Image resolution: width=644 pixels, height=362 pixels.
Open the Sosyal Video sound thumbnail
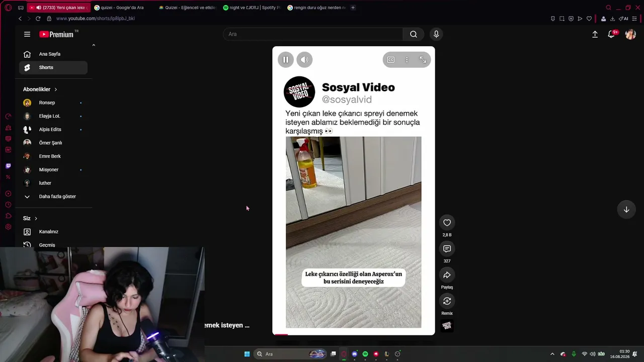(x=447, y=326)
